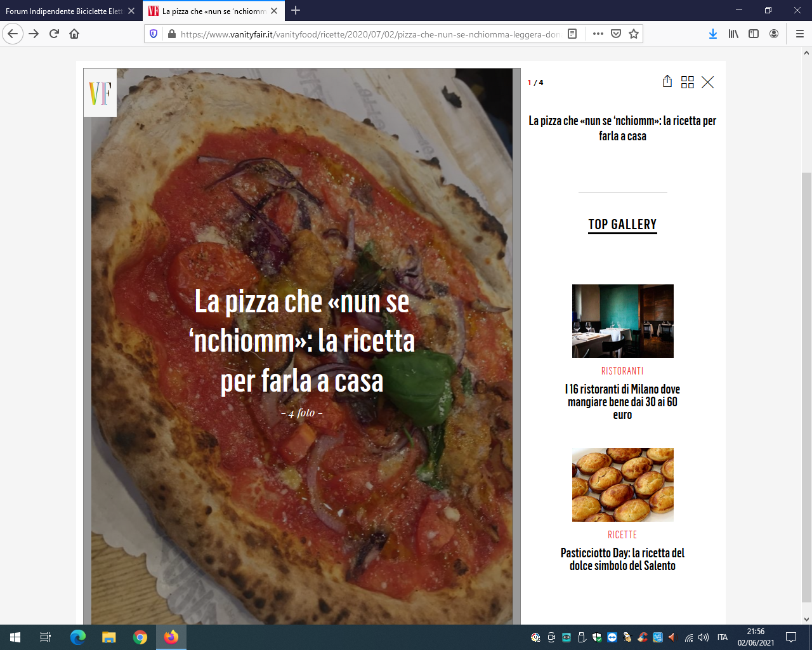Reload the current page
The image size is (812, 650).
pyautogui.click(x=54, y=34)
